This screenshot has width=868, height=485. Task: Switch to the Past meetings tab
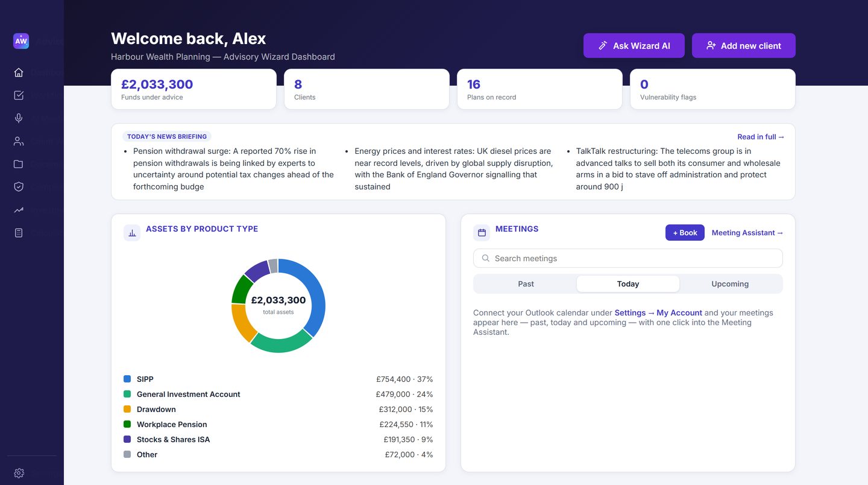tap(526, 284)
